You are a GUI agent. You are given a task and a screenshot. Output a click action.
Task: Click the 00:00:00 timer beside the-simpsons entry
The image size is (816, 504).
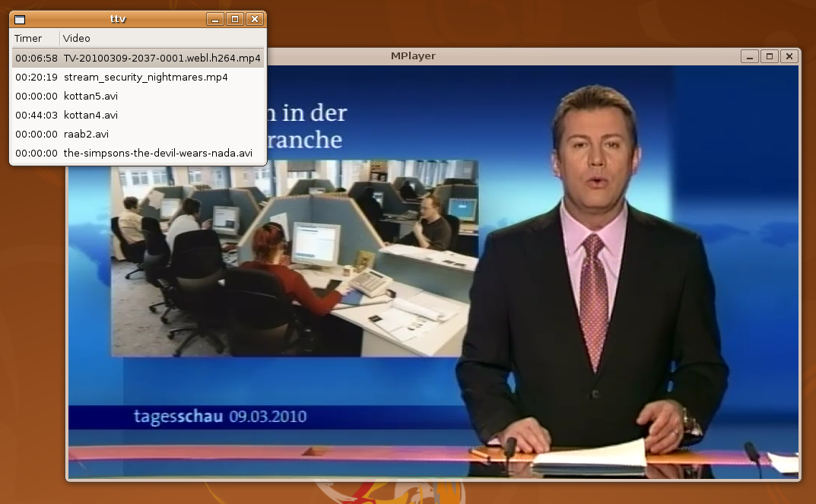tap(37, 154)
